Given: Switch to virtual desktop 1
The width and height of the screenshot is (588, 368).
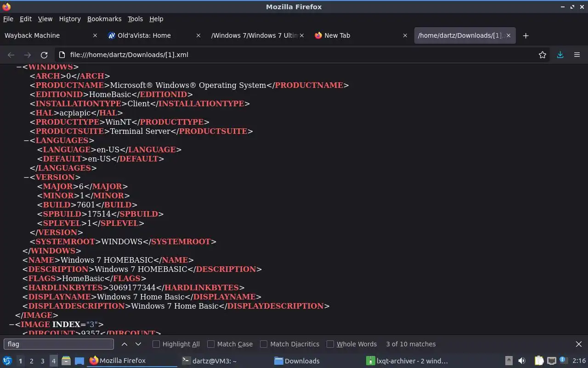Looking at the screenshot, I should point(20,361).
